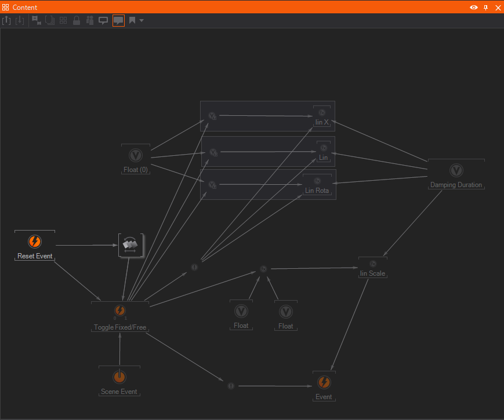Viewport: 504px width, 420px height.
Task: Click the padlock lock icon in toolbar
Action: tap(77, 20)
